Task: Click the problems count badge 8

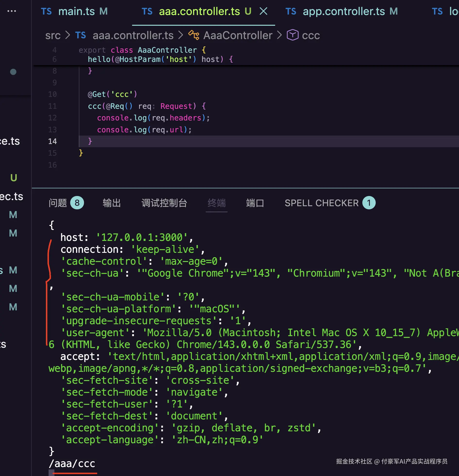Action: 77,203
